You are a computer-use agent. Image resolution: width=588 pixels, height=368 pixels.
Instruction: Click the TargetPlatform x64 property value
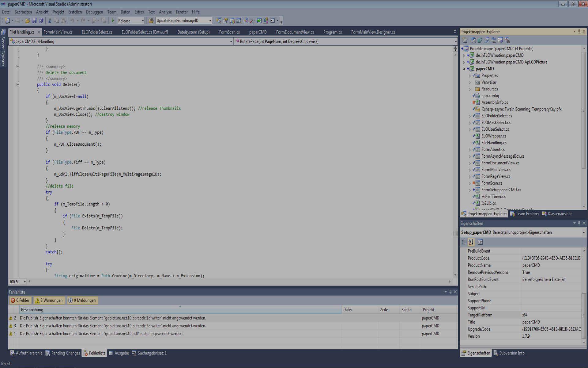pyautogui.click(x=551, y=315)
